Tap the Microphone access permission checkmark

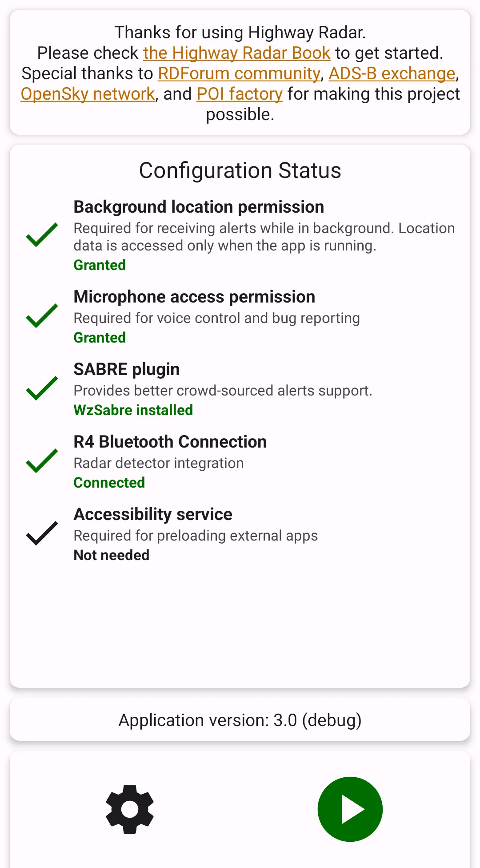pos(42,316)
